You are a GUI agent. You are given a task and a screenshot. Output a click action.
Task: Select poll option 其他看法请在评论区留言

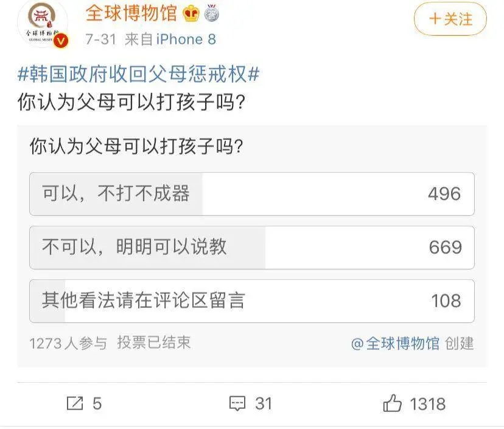pyautogui.click(x=251, y=301)
